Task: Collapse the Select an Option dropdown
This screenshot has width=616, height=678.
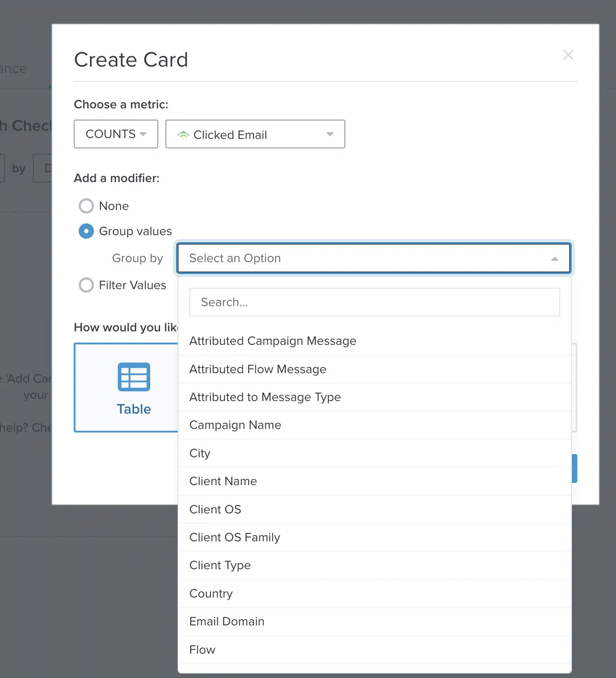Action: point(374,258)
